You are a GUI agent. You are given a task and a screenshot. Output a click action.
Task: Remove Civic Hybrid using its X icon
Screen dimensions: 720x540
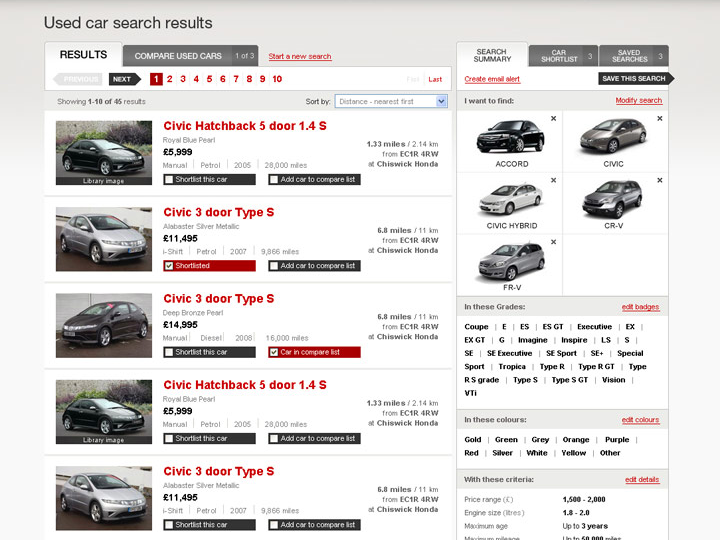click(x=553, y=180)
